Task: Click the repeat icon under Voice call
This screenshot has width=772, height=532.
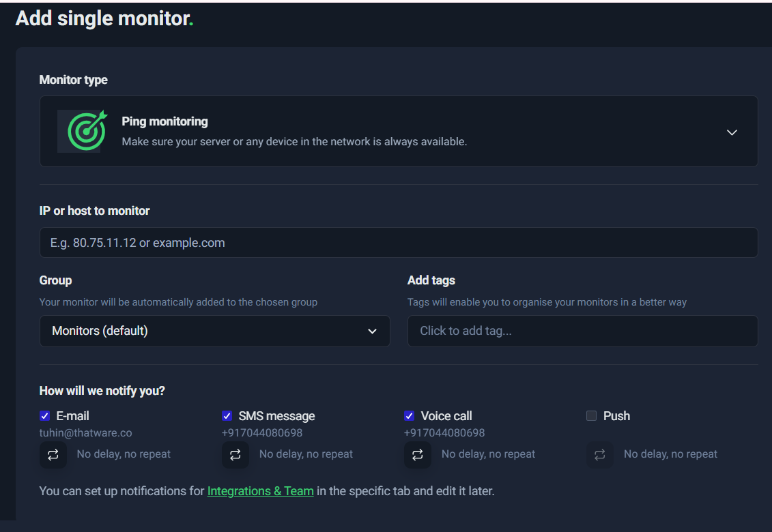Action: pos(418,454)
